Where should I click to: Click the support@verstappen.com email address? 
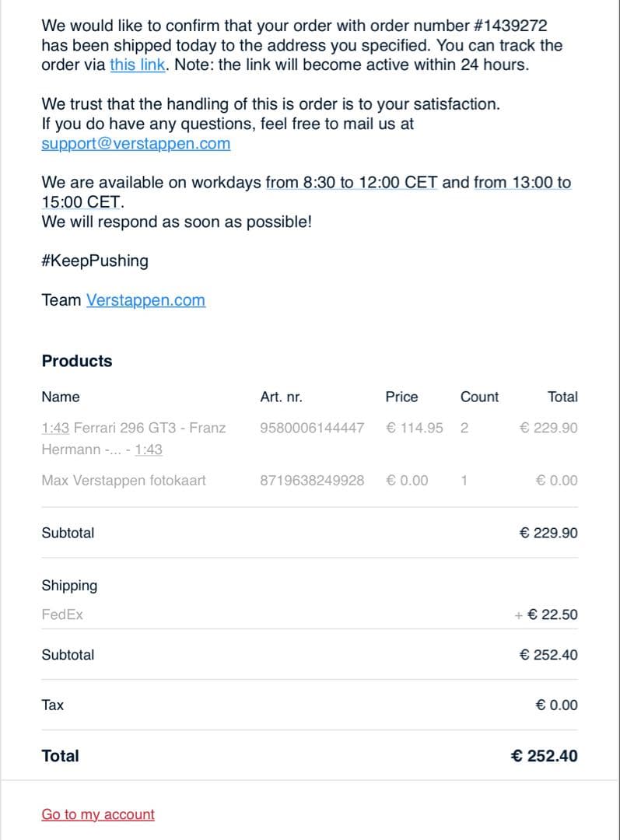coord(135,143)
